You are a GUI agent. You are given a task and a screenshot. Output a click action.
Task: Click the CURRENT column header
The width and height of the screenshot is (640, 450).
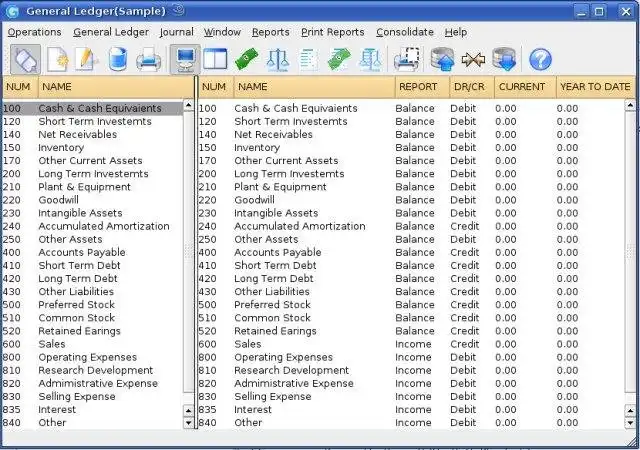(525, 87)
